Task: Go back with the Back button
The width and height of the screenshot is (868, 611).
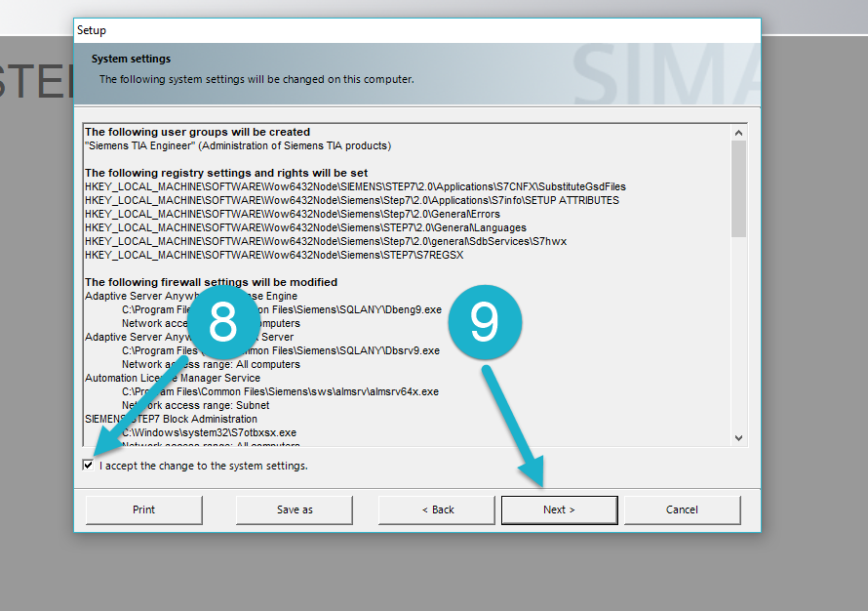Action: tap(437, 509)
